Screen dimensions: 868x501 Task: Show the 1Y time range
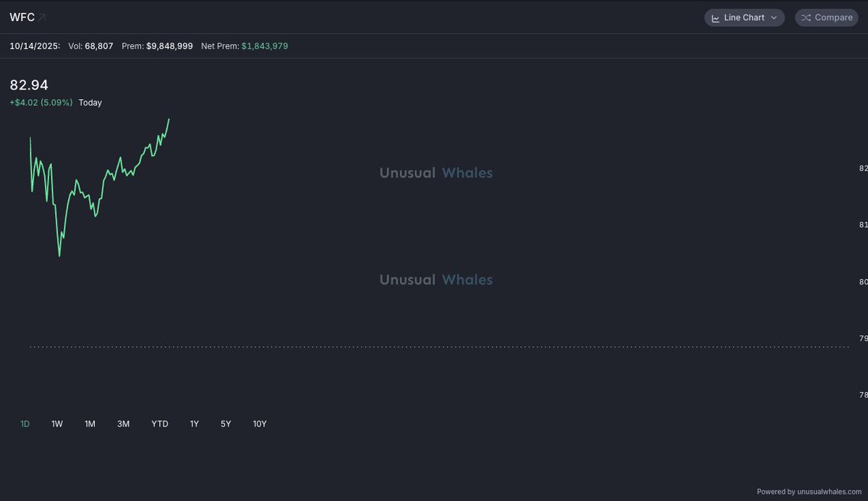click(x=194, y=424)
